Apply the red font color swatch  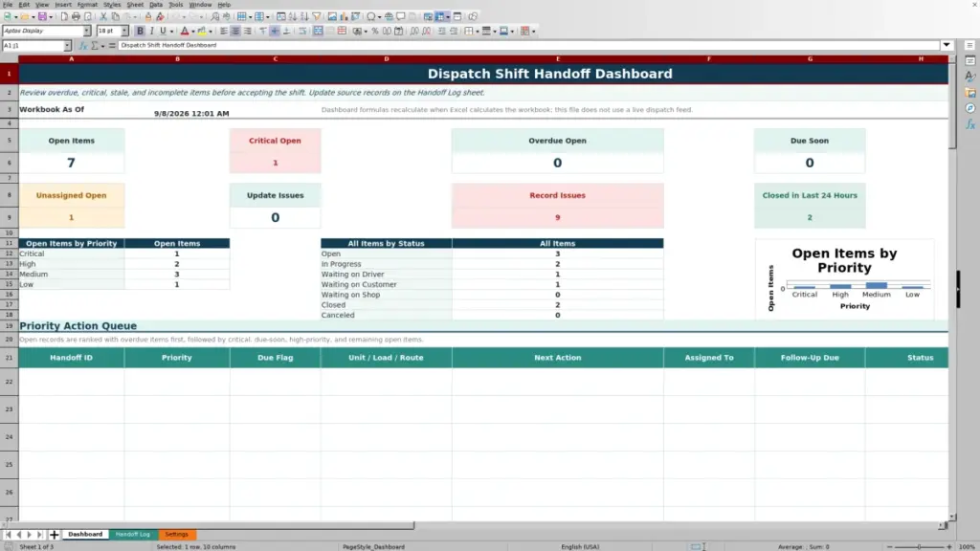tap(185, 32)
